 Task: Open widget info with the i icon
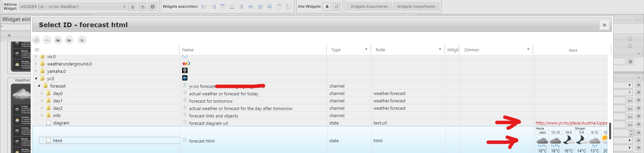click(x=153, y=7)
